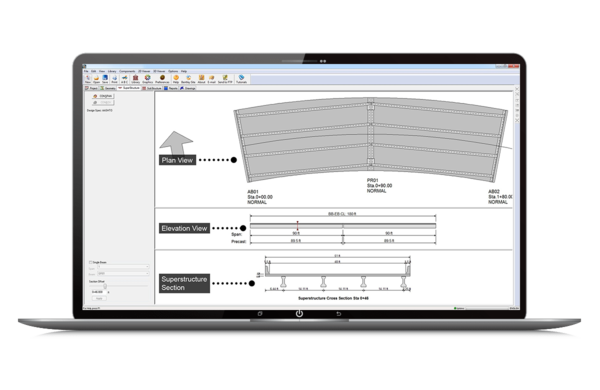
Task: Open the Library menu in menu bar
Action: point(112,71)
